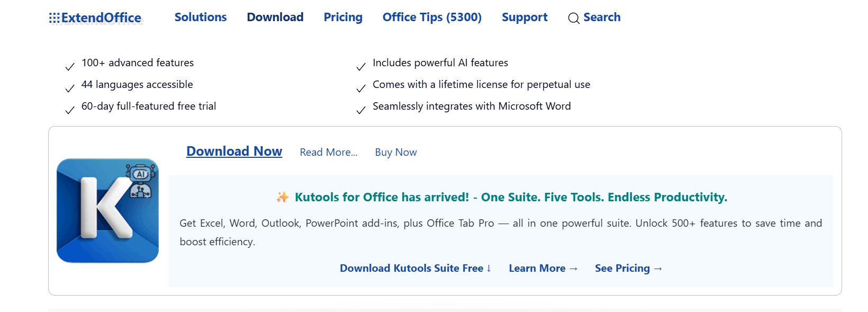The image size is (868, 312).
Task: Open the Solutions menu
Action: pos(201,17)
